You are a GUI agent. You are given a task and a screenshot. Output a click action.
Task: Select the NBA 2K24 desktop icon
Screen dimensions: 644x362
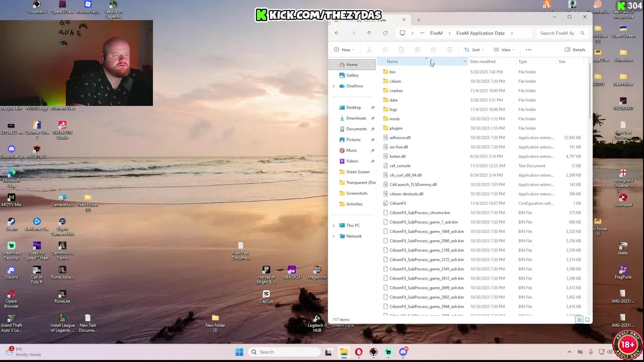(291, 273)
